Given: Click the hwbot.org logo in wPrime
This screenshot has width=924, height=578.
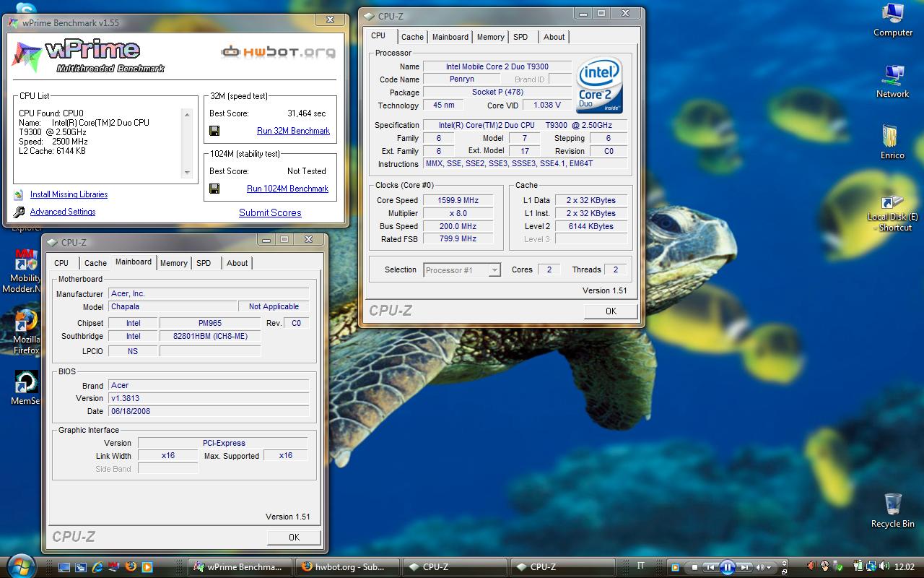Looking at the screenshot, I should coord(278,51).
